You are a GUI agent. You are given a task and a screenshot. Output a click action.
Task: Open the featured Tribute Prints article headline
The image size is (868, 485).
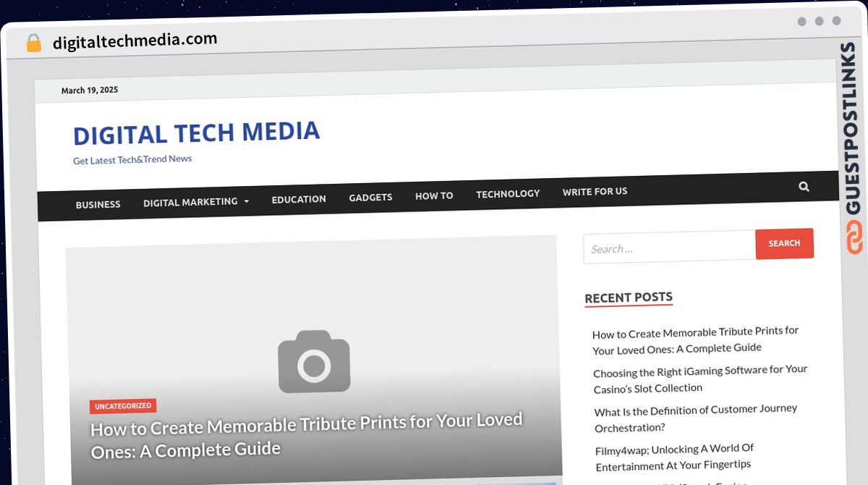pyautogui.click(x=307, y=435)
